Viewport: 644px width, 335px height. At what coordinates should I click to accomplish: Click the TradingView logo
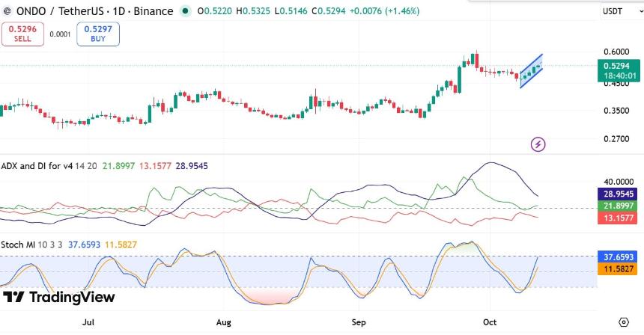pos(58,297)
